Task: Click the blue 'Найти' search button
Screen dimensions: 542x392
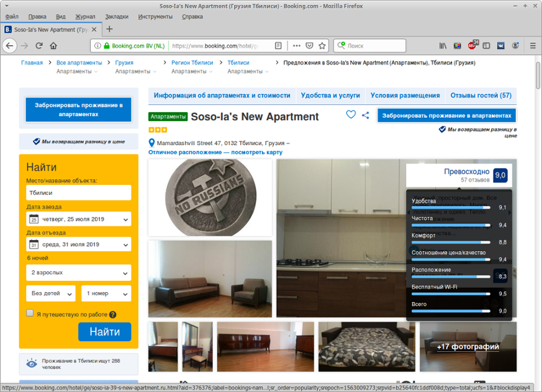Action: pos(105,332)
